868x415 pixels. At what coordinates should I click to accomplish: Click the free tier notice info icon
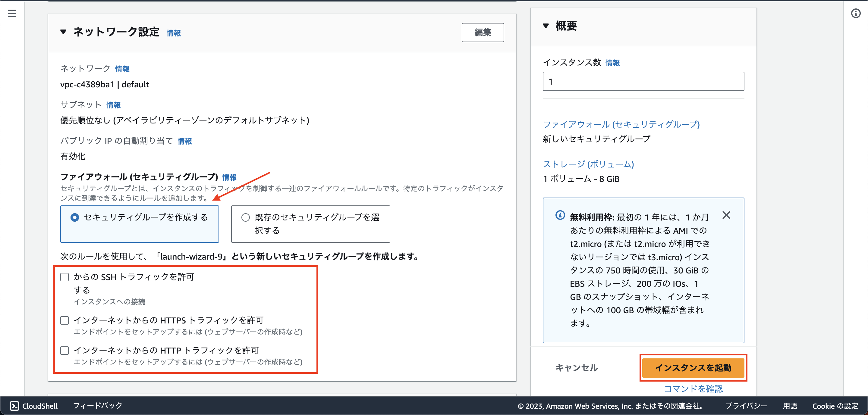click(x=560, y=215)
